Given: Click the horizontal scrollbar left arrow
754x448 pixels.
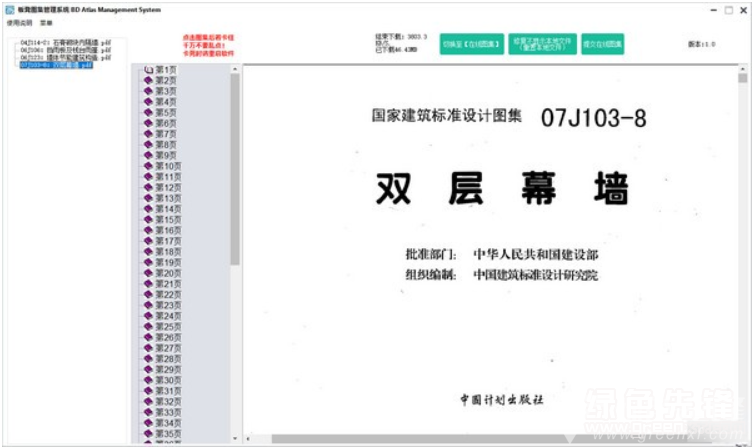Looking at the screenshot, I should (x=248, y=439).
